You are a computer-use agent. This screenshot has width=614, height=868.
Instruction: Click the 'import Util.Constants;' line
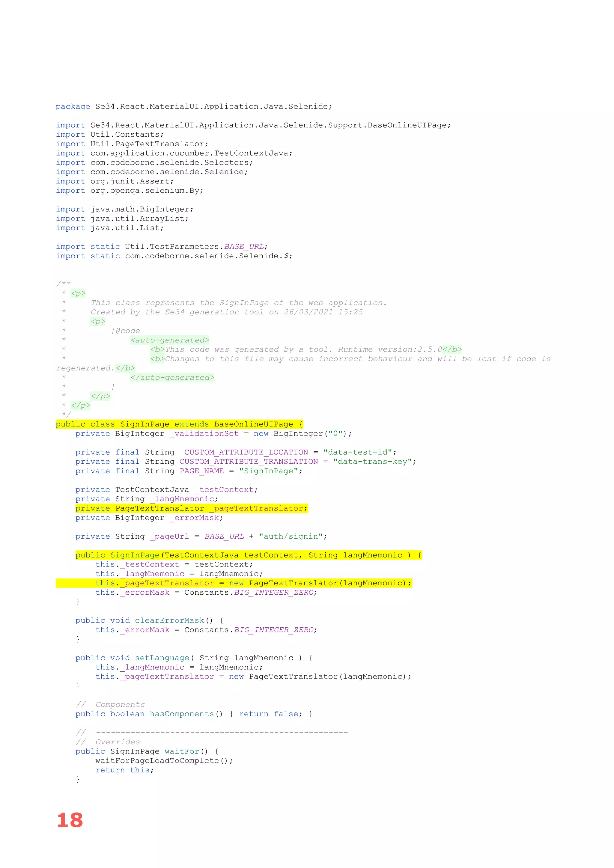pos(110,135)
